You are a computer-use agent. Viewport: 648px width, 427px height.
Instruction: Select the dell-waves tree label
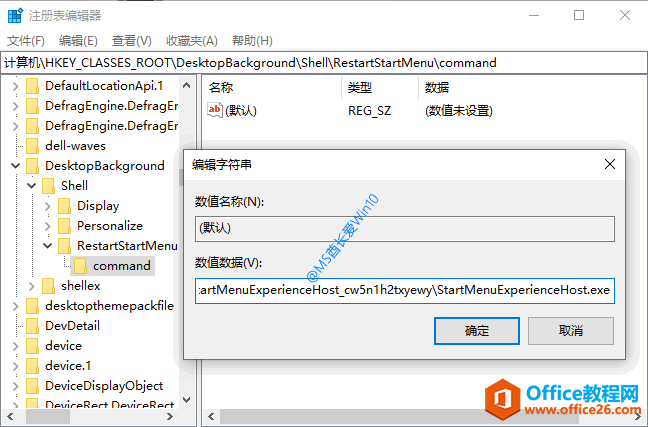(x=75, y=146)
